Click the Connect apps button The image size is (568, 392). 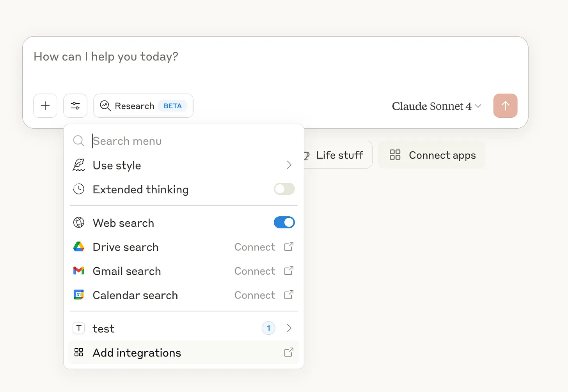[431, 155]
